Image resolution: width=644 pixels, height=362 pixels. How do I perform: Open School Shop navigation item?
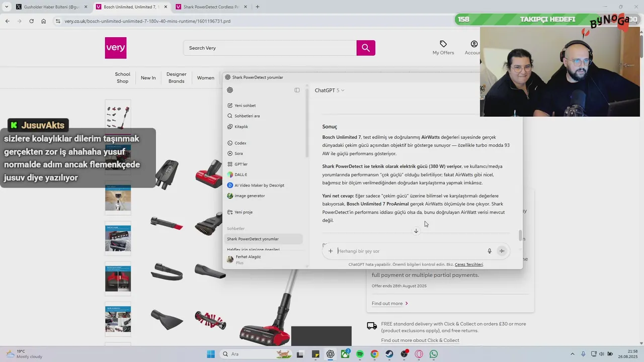122,77
